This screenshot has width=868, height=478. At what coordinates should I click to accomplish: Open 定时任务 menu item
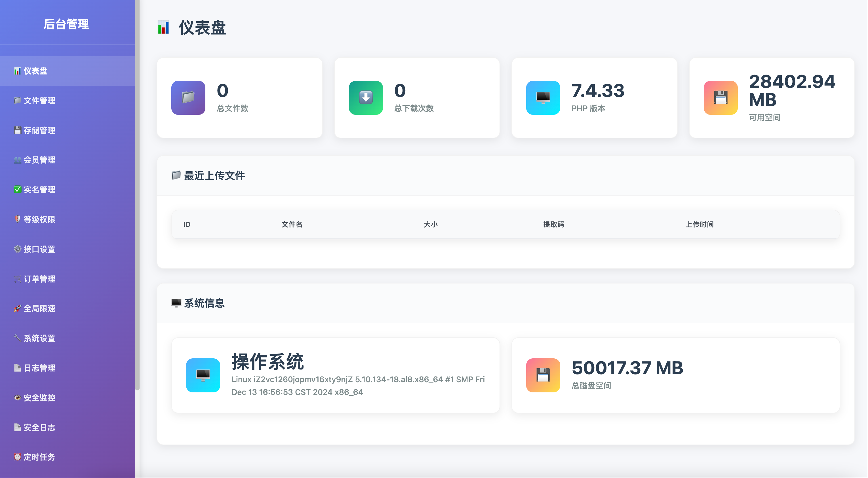pyautogui.click(x=68, y=457)
